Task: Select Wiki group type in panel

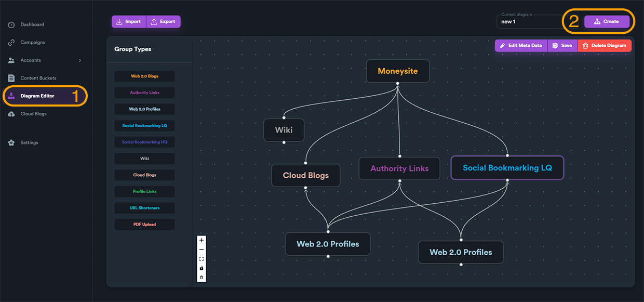Action: [144, 159]
